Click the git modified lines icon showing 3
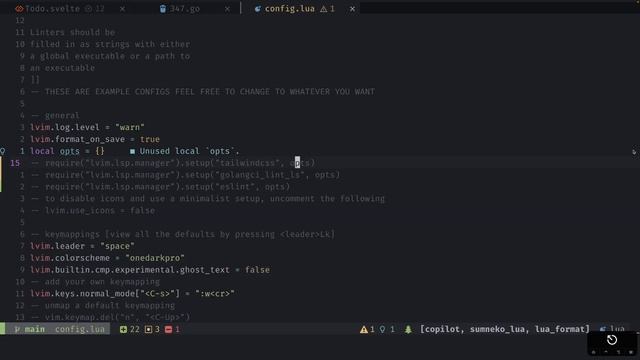The image size is (640, 360). [149, 329]
